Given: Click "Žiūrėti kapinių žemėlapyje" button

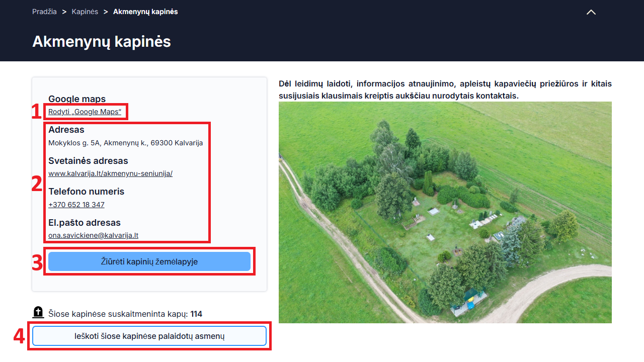Looking at the screenshot, I should pyautogui.click(x=149, y=261).
